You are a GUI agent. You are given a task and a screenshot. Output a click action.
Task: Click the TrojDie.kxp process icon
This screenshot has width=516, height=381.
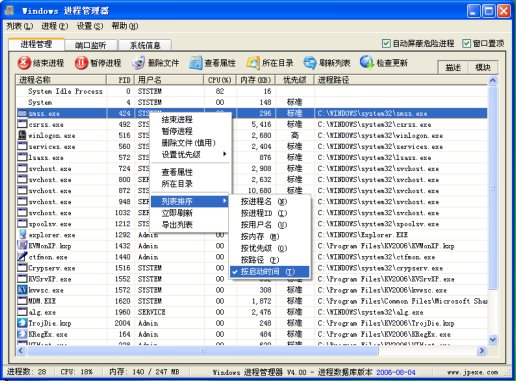(x=22, y=322)
